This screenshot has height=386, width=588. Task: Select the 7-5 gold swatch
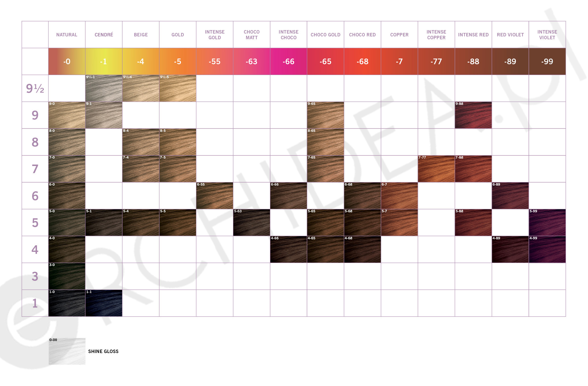(178, 169)
